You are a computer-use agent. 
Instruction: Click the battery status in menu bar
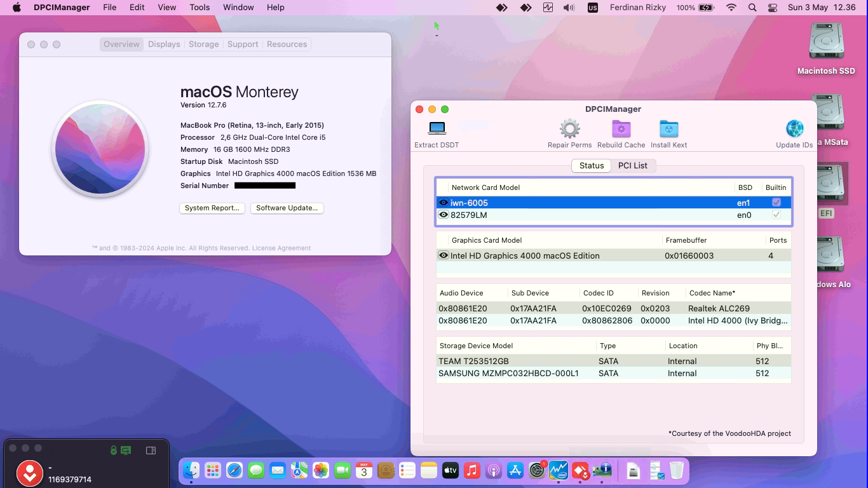(695, 8)
